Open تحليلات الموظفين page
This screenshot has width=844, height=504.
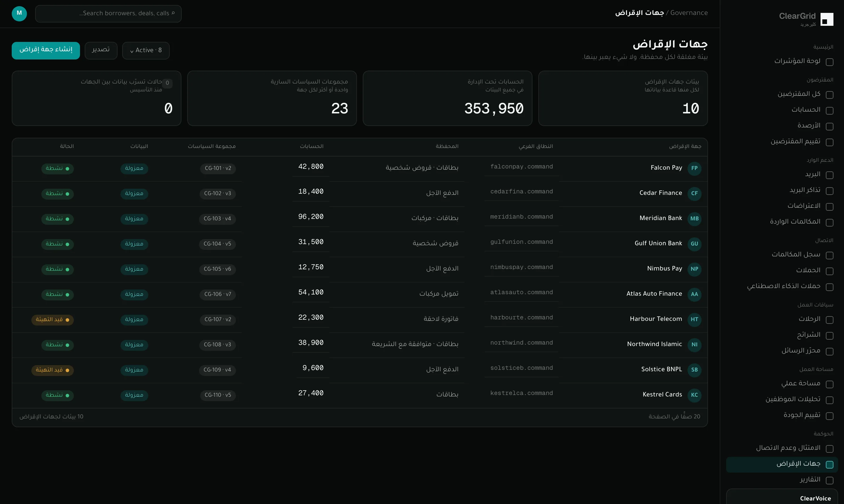[782, 399]
